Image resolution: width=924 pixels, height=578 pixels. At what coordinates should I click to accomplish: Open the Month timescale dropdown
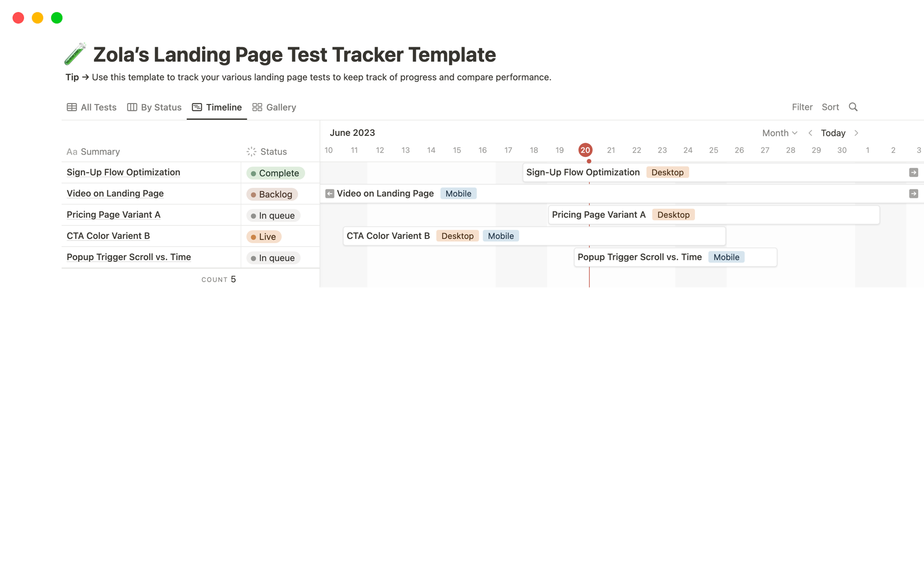(780, 133)
